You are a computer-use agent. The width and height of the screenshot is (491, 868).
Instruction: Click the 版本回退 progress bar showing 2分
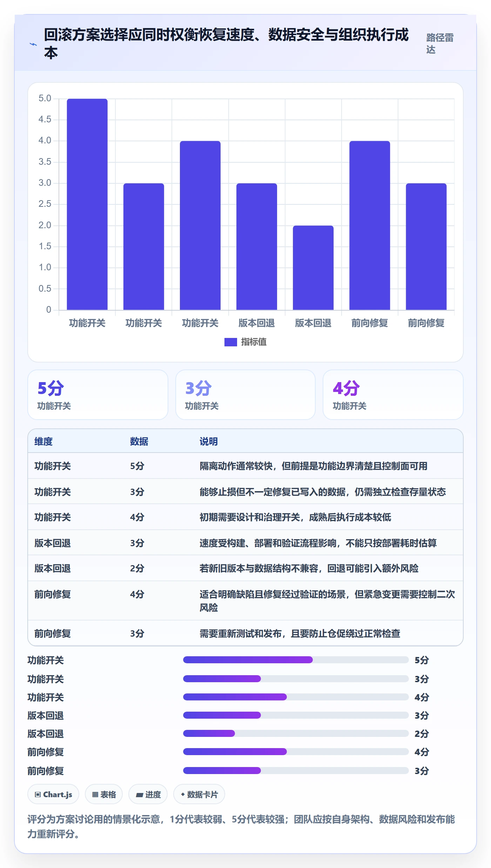(296, 733)
